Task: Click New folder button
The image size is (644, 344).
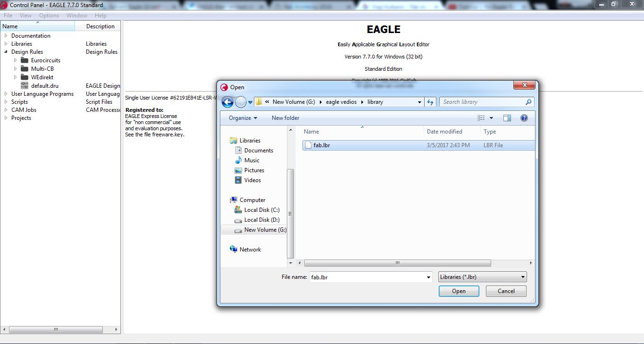Action: (x=285, y=118)
